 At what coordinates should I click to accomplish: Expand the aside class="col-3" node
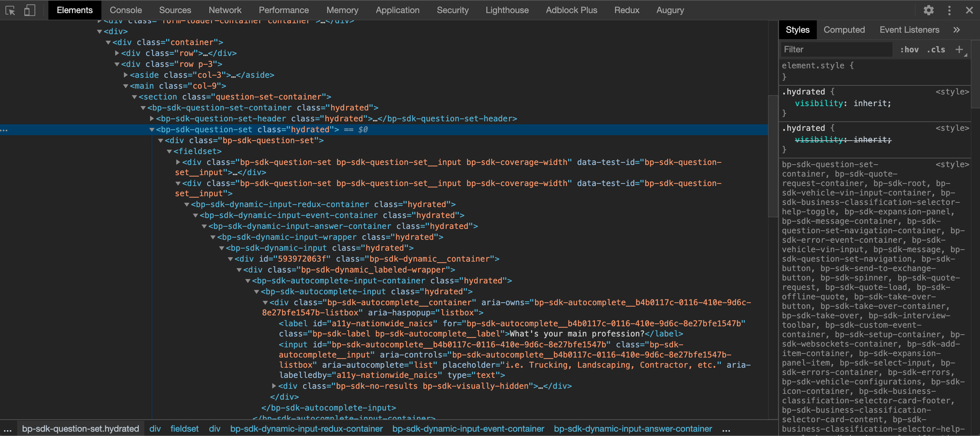coord(126,75)
